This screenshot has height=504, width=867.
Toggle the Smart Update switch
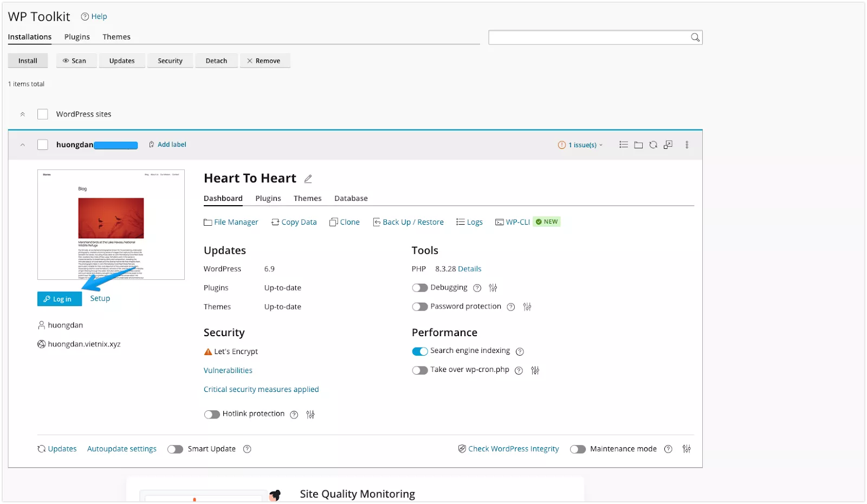coord(175,449)
